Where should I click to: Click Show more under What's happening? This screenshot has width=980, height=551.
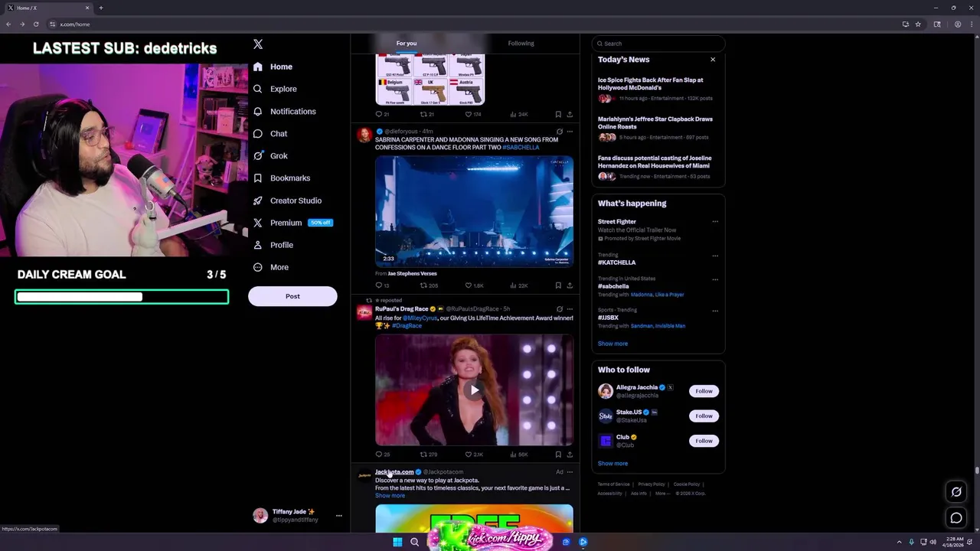pyautogui.click(x=612, y=344)
